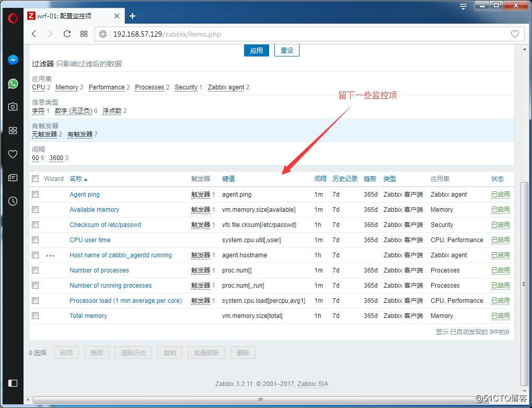Sort items by 状态 column

[498, 179]
